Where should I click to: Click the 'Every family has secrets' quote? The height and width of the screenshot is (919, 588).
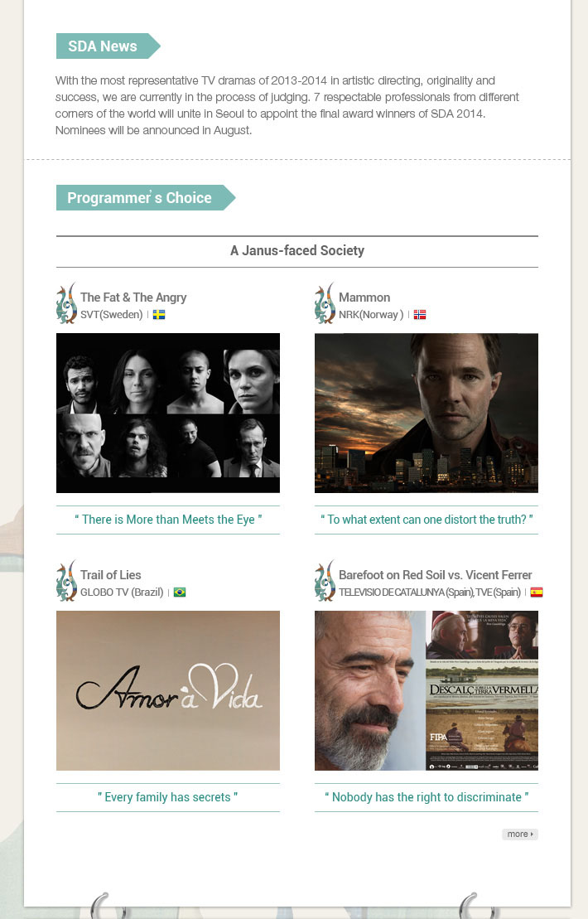click(168, 797)
